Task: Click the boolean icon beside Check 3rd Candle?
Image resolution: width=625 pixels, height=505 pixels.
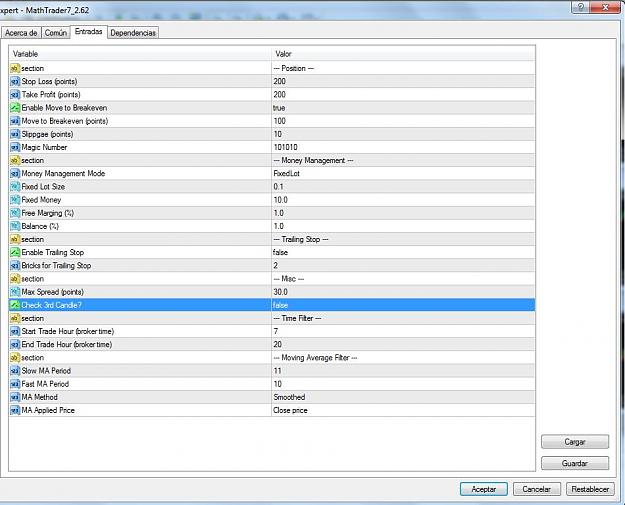Action: (x=15, y=305)
